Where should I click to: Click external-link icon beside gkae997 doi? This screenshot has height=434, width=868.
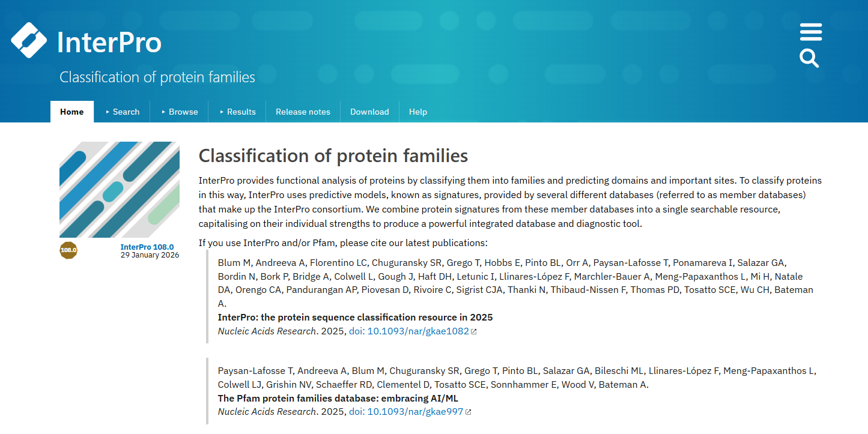[x=469, y=412]
